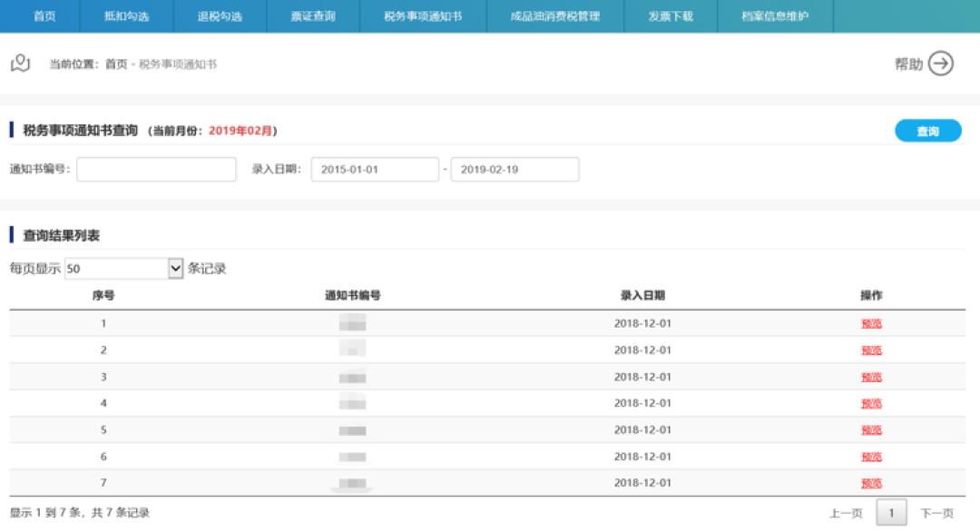Click 下一页 to go to next page

[x=936, y=512]
